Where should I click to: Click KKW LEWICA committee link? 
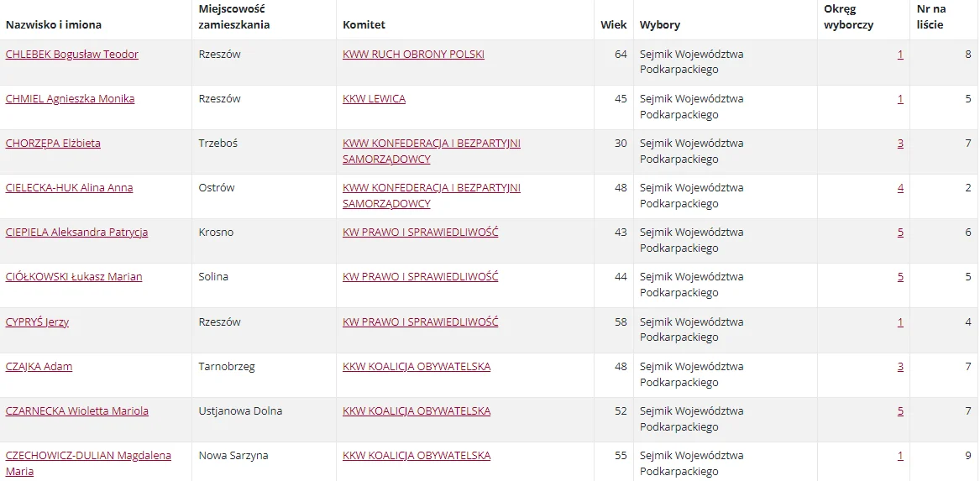[374, 99]
